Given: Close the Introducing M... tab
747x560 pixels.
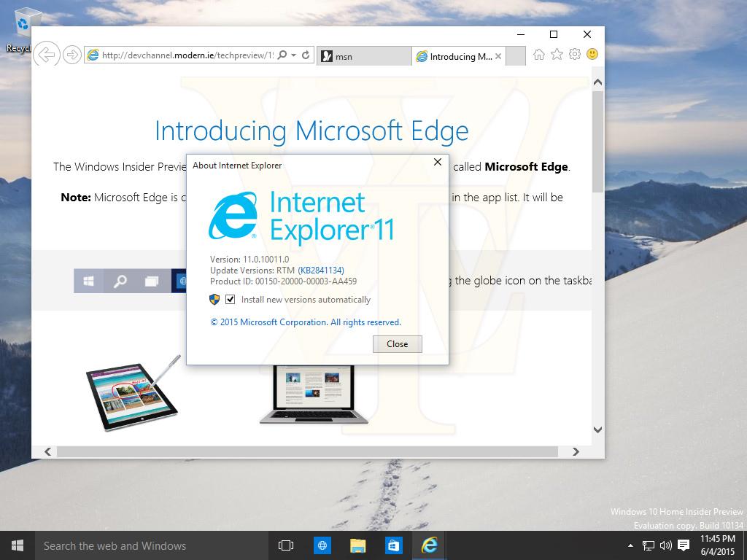Looking at the screenshot, I should 498,56.
